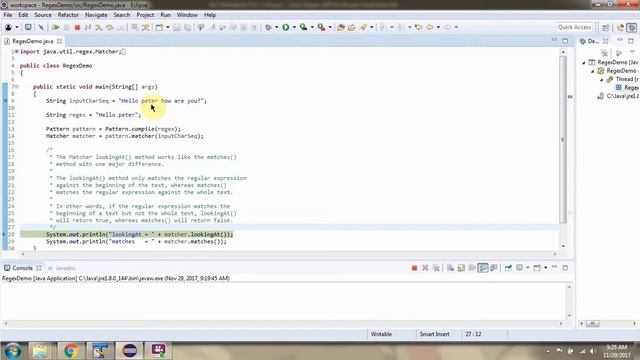The image size is (640, 360).
Task: Open the Display Selected Console dropdown
Action: click(x=527, y=268)
